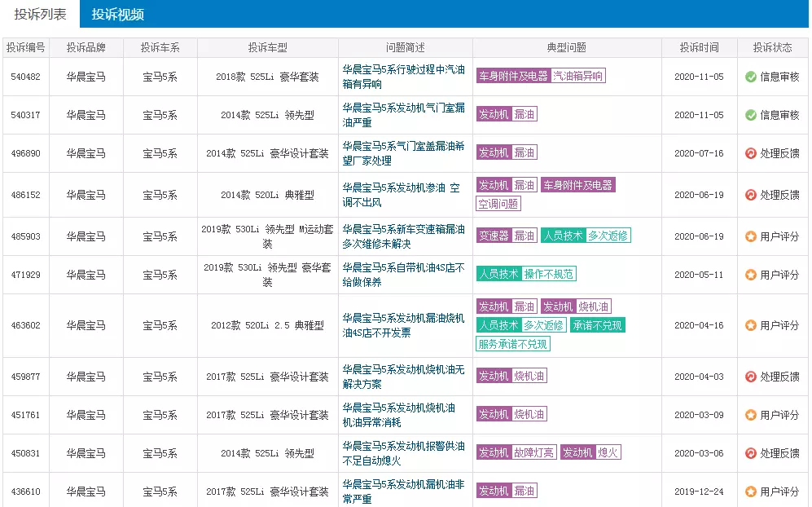This screenshot has width=812, height=507.
Task: Click 宝马5系 series cell in row 471929
Action: [x=160, y=275]
